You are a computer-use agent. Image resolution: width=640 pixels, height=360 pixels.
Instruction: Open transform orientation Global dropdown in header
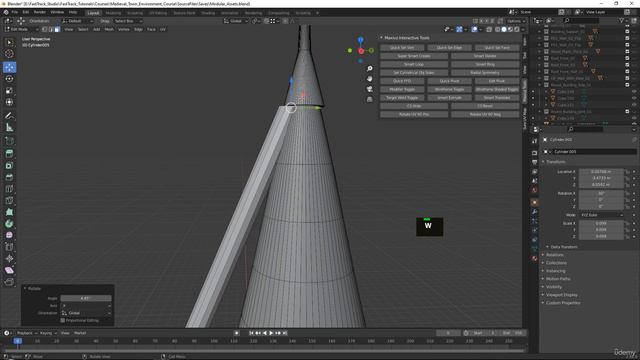(x=236, y=21)
